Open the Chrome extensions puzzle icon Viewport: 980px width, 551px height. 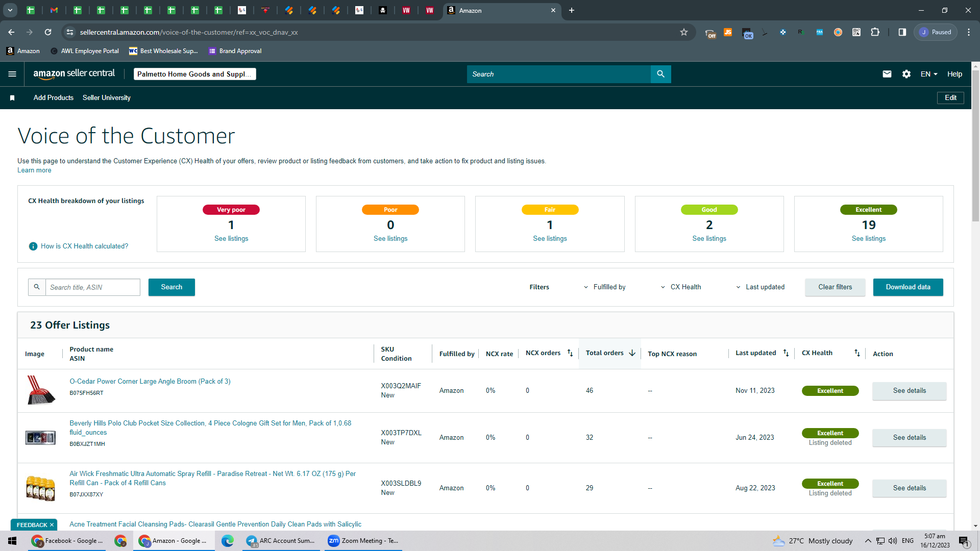coord(875,32)
